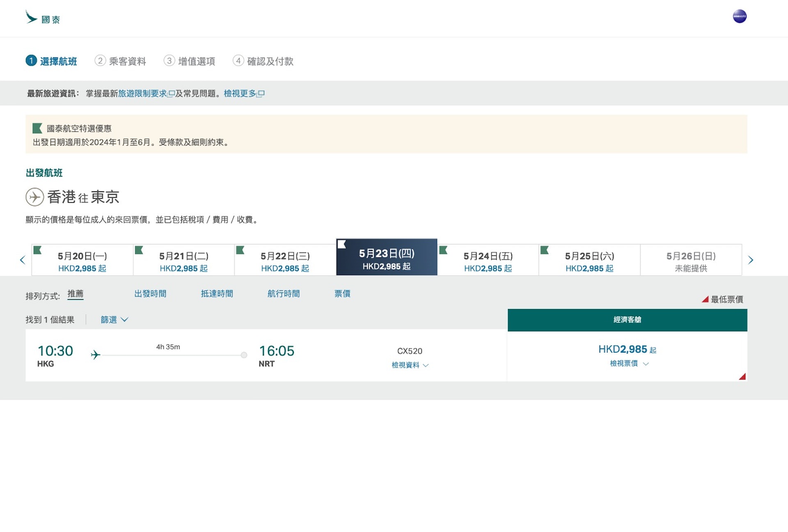The image size is (788, 532).
Task: Sort results by 出發時間
Action: coord(150,294)
